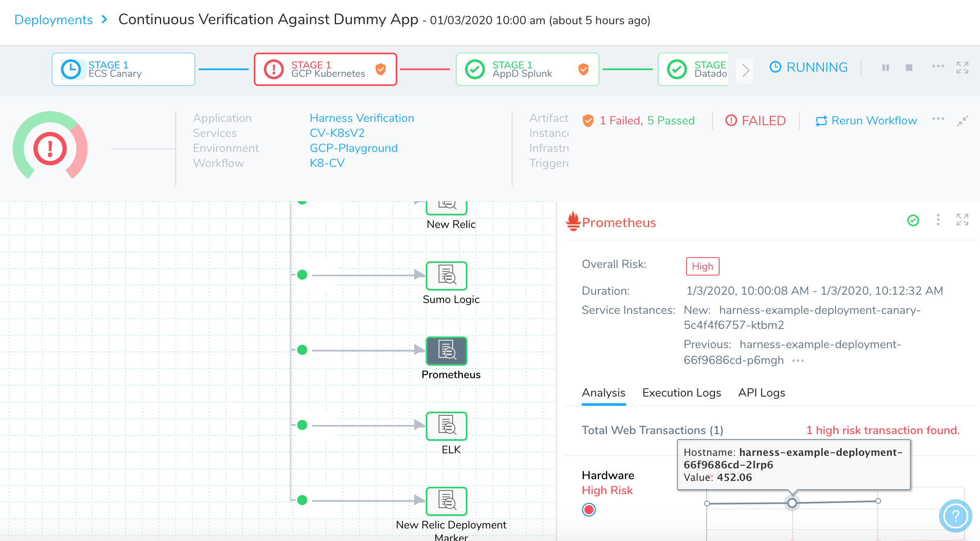Click the shield badge on GCP Kubernetes stage
This screenshot has height=541, width=980.
pos(381,69)
